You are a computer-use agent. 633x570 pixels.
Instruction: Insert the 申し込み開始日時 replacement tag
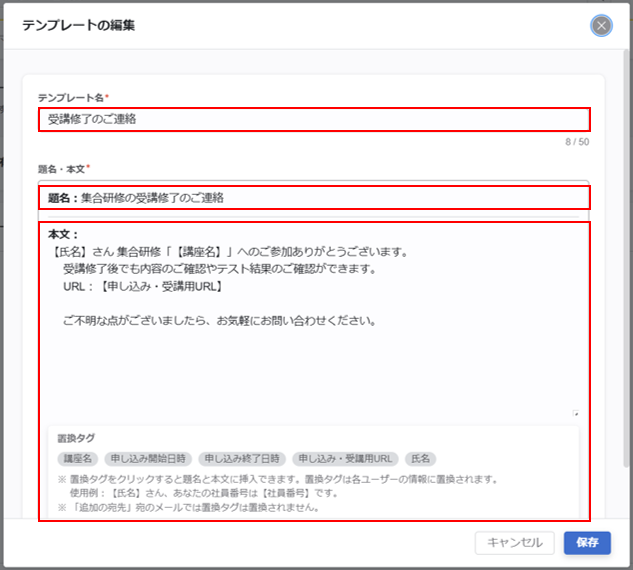click(x=148, y=459)
